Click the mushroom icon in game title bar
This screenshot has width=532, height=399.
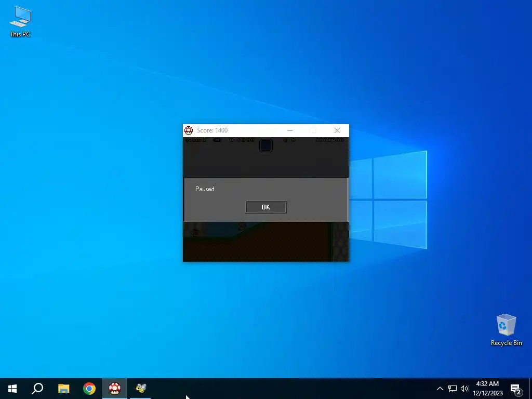click(x=189, y=130)
